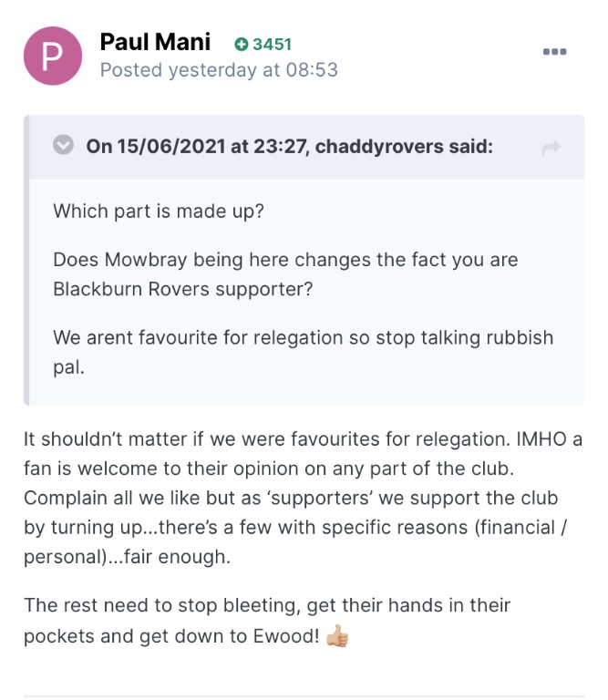Open the 'Posted yesterday at 08:53' permalink
Screen dimensions: 608x700
click(219, 70)
